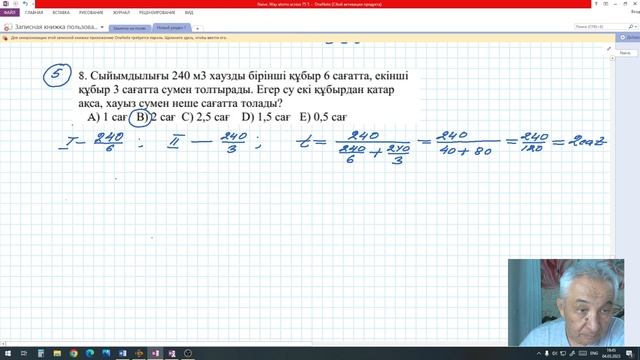This screenshot has width=640, height=360.
Task: Open the ВИД ribbon tab
Action: click(x=189, y=13)
